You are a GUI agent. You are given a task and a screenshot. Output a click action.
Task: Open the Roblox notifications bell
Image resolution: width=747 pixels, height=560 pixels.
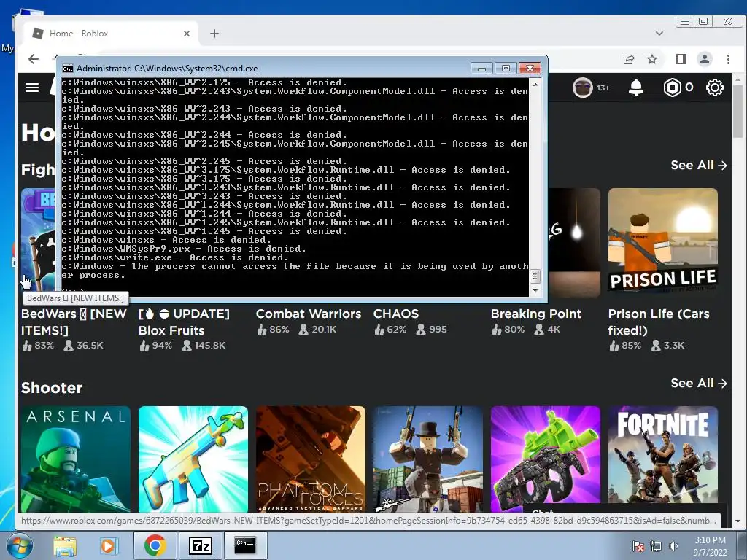[636, 87]
